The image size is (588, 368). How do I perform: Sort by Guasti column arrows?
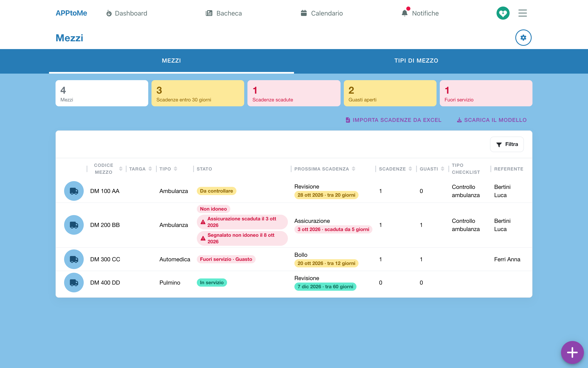click(442, 169)
